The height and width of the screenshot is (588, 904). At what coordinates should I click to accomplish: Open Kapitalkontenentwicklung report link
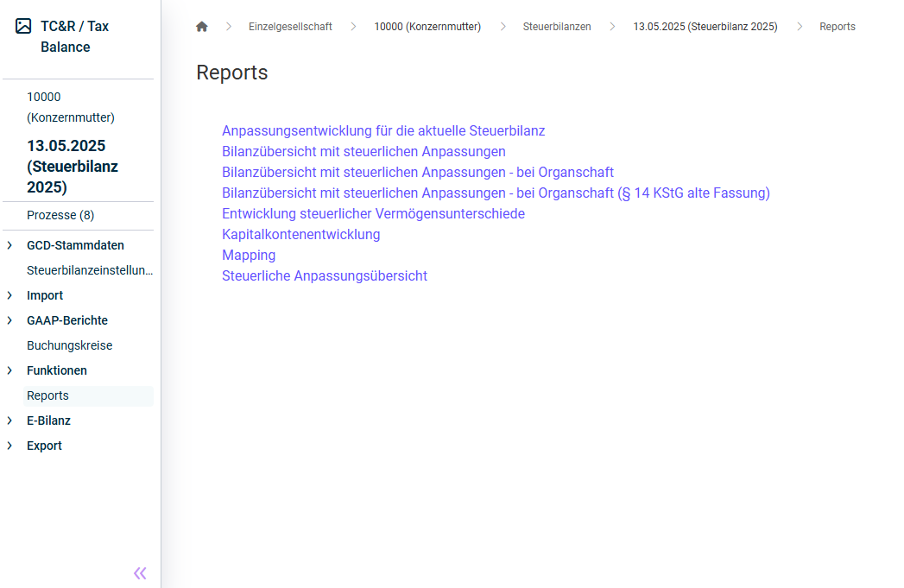301,235
